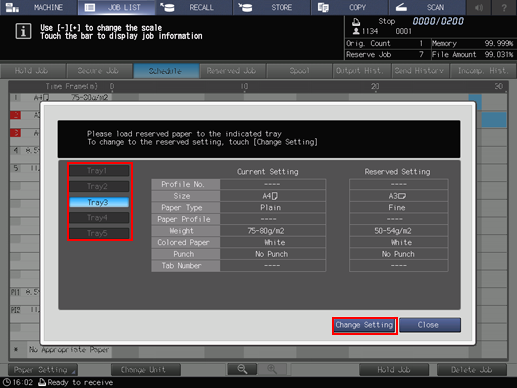Image resolution: width=517 pixels, height=388 pixels.
Task: Switch to the SCAN mode tab
Action: (x=427, y=7)
